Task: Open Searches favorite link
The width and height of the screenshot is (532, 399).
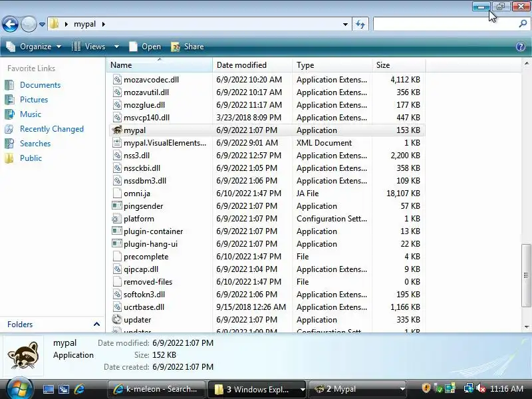Action: tap(35, 144)
